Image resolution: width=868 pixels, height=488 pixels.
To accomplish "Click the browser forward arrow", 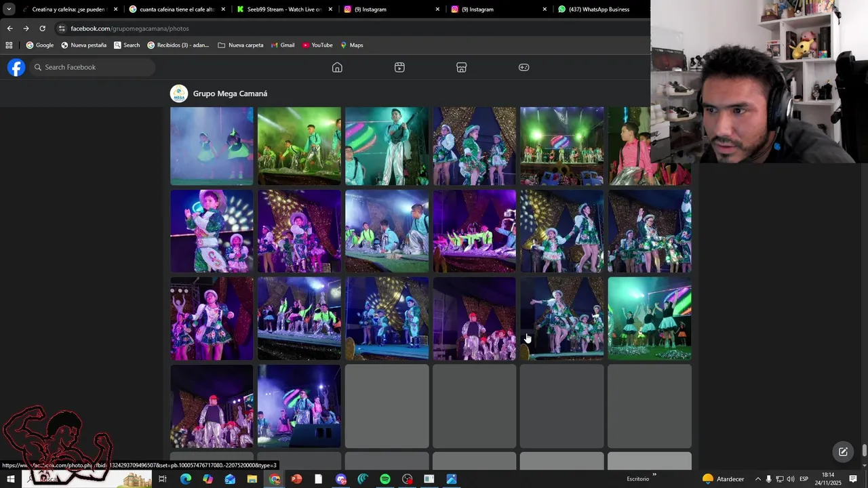I will click(26, 28).
